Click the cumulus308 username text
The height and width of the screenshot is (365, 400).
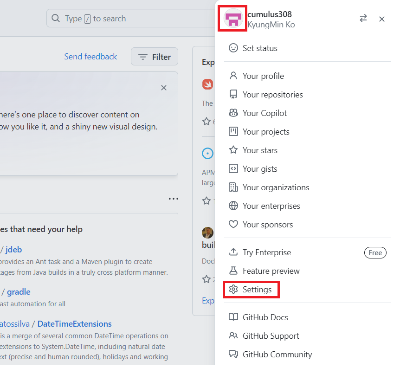click(270, 14)
